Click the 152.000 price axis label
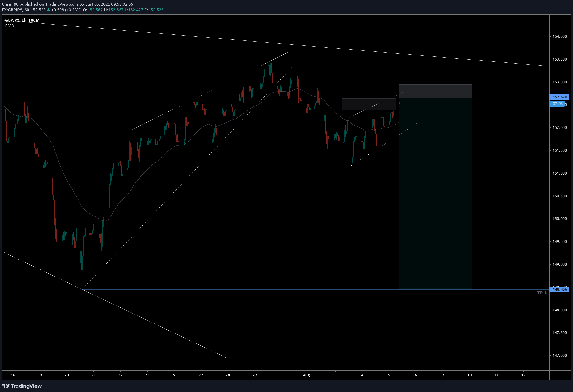The image size is (573, 392). pyautogui.click(x=560, y=128)
